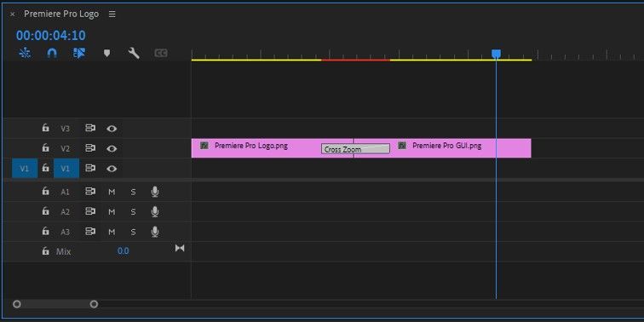
Task: Select the Cross Zoom transition
Action: [355, 149]
